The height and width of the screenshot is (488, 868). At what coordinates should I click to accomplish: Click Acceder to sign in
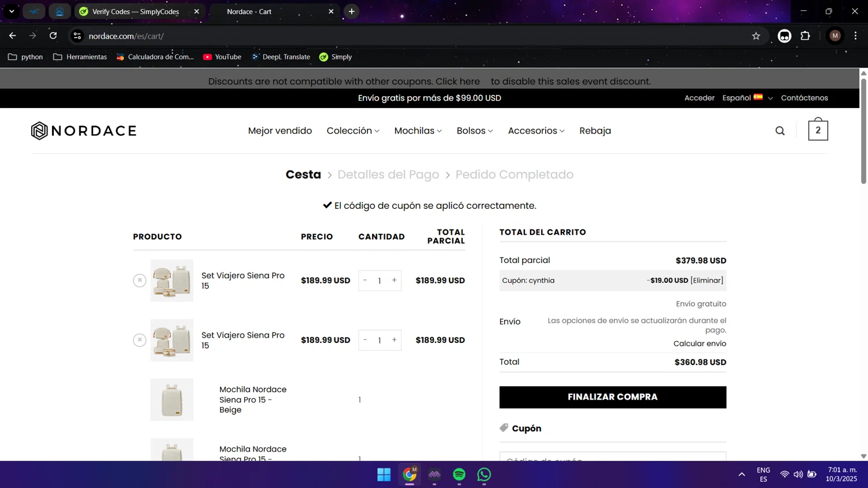coord(699,98)
